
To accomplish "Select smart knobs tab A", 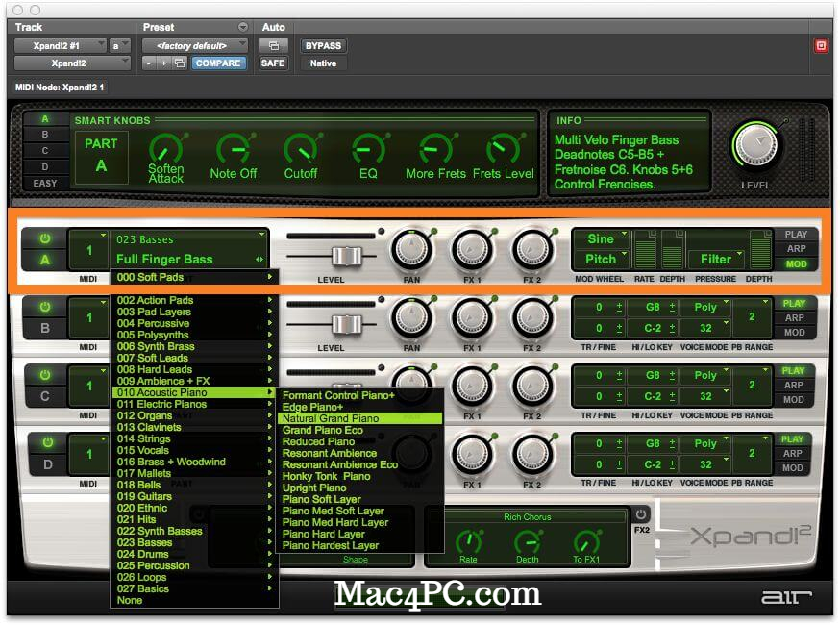I will [45, 119].
